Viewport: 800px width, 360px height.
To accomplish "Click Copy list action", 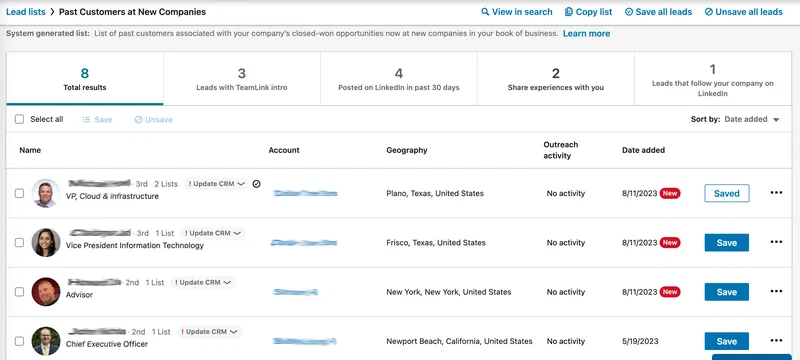I will point(588,12).
